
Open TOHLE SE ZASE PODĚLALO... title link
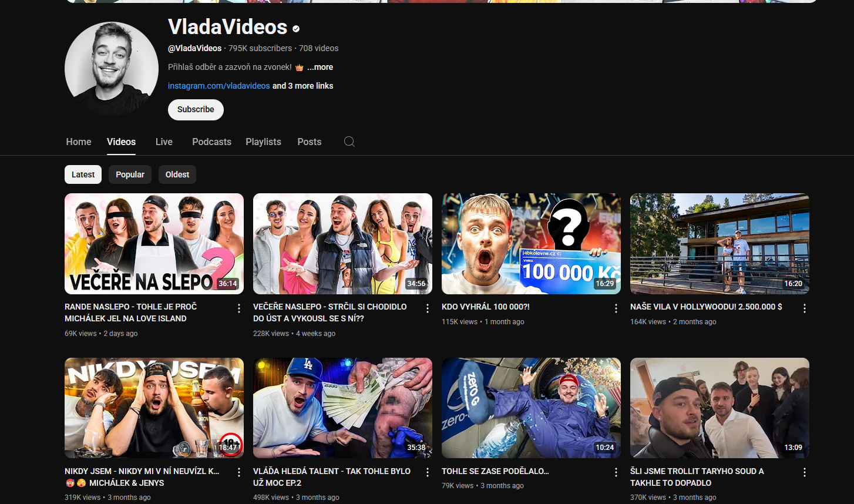click(495, 471)
